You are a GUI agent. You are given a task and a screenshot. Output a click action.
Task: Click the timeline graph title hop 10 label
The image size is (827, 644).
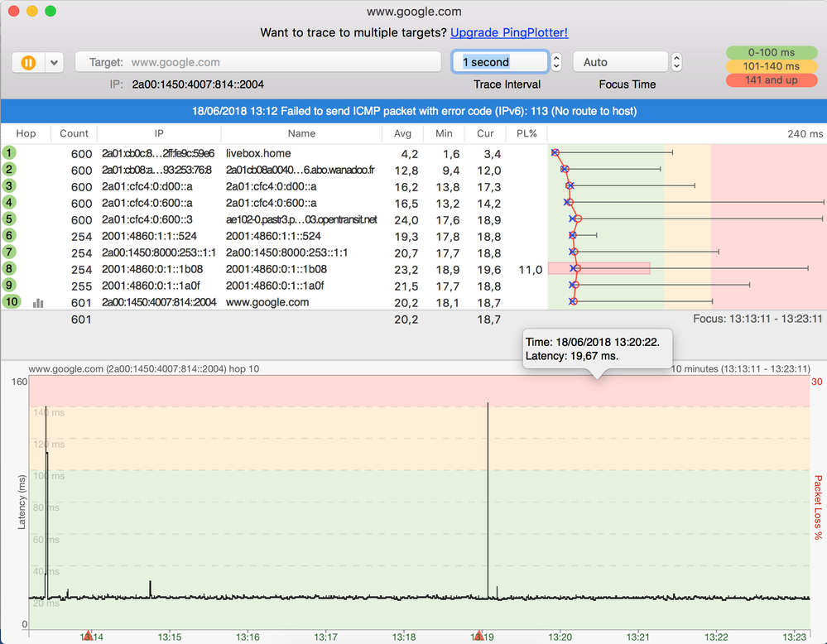[143, 368]
